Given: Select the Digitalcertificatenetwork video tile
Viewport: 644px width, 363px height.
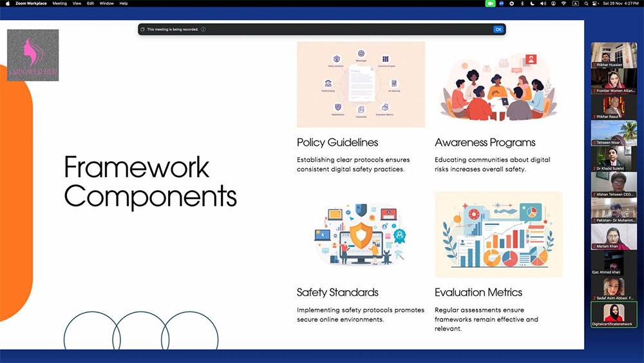Looking at the screenshot, I should [x=614, y=315].
